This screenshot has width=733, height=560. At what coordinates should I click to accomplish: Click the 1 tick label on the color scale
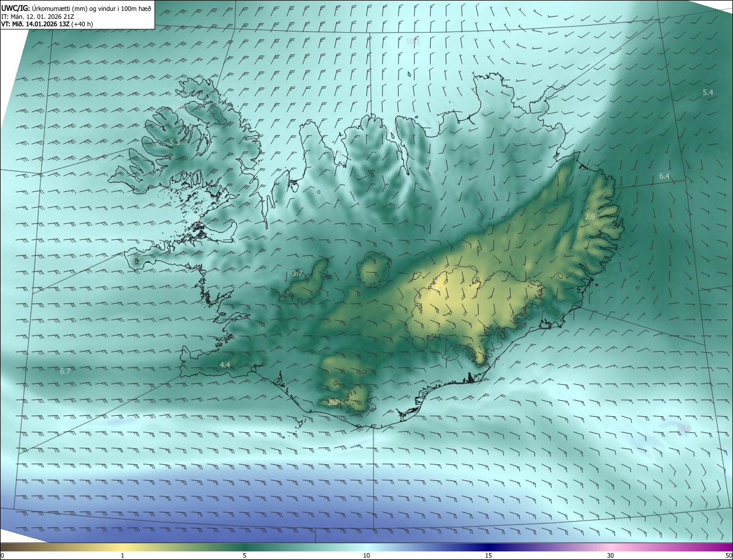point(123,555)
